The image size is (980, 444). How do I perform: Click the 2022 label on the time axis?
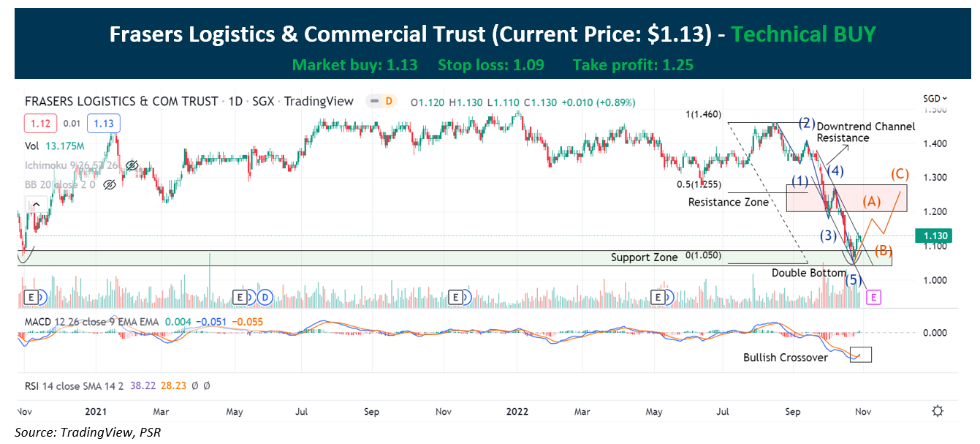click(x=516, y=412)
